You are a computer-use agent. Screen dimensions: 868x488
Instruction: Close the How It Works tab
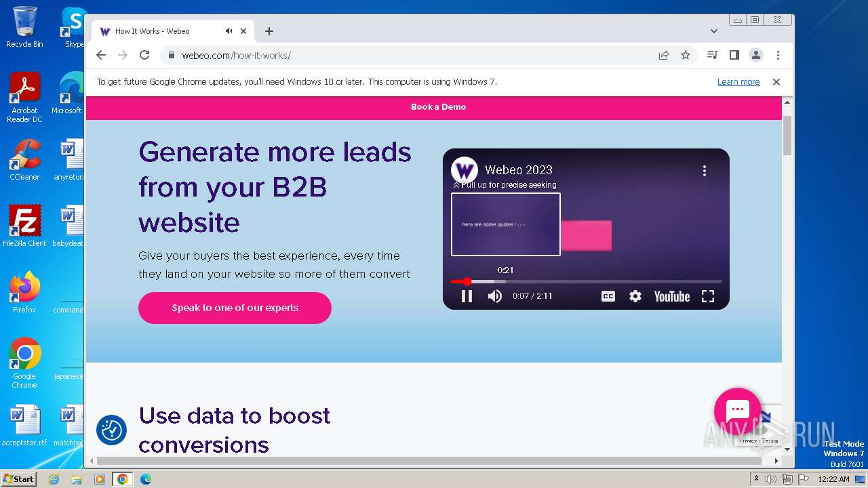pyautogui.click(x=243, y=31)
